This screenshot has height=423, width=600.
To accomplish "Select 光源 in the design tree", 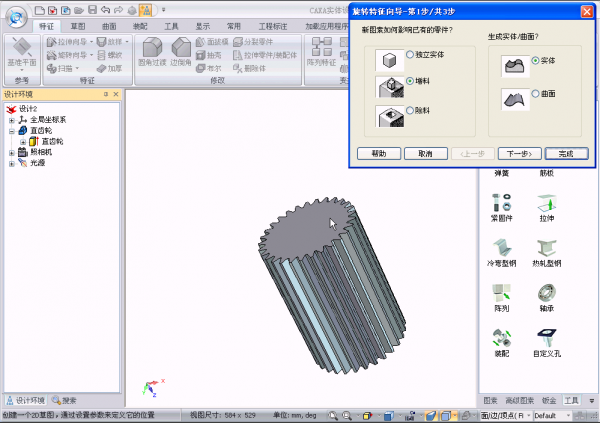I will tap(37, 163).
